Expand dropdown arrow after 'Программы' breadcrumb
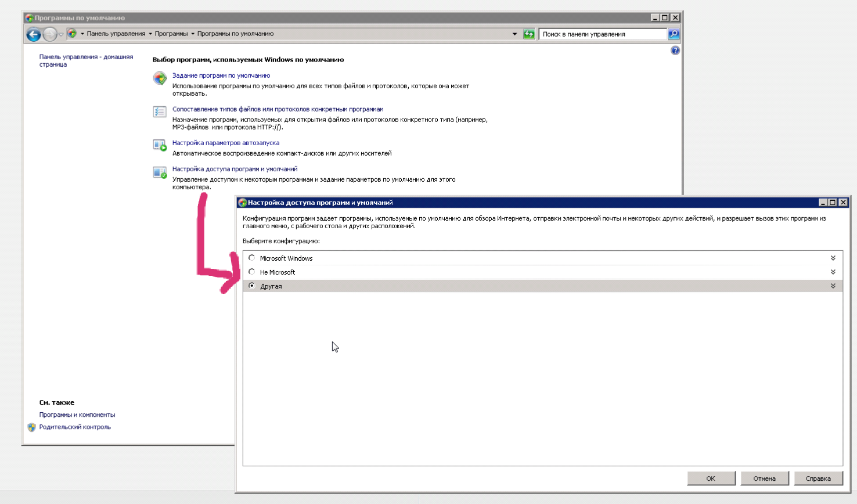857x504 pixels. (193, 34)
